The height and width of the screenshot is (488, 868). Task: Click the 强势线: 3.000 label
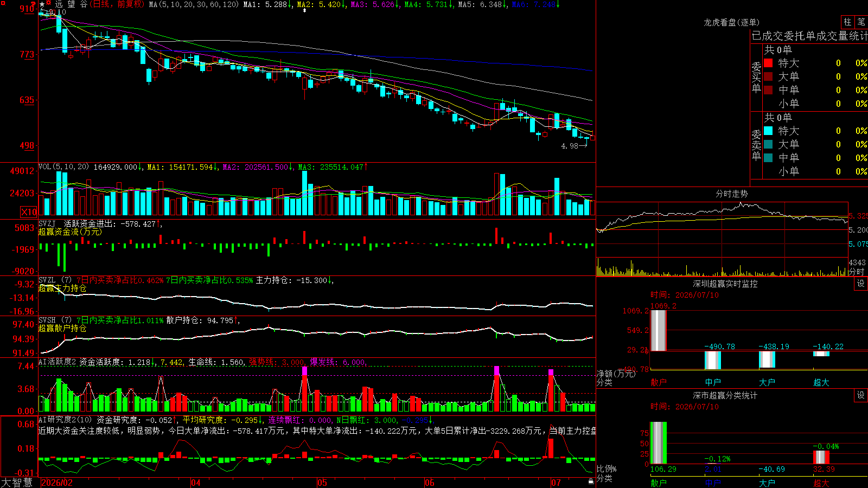pyautogui.click(x=277, y=362)
